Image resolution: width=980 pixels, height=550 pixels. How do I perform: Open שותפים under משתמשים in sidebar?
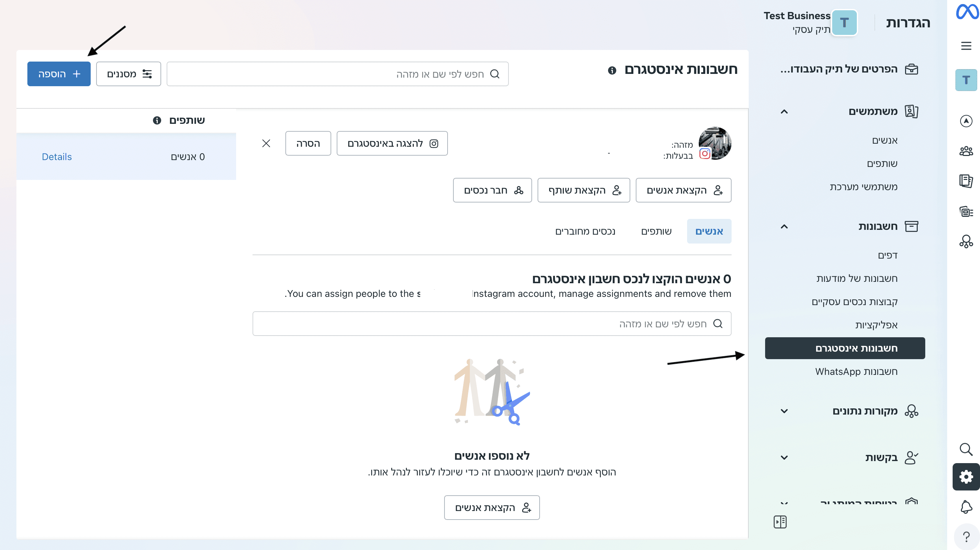[x=882, y=163]
